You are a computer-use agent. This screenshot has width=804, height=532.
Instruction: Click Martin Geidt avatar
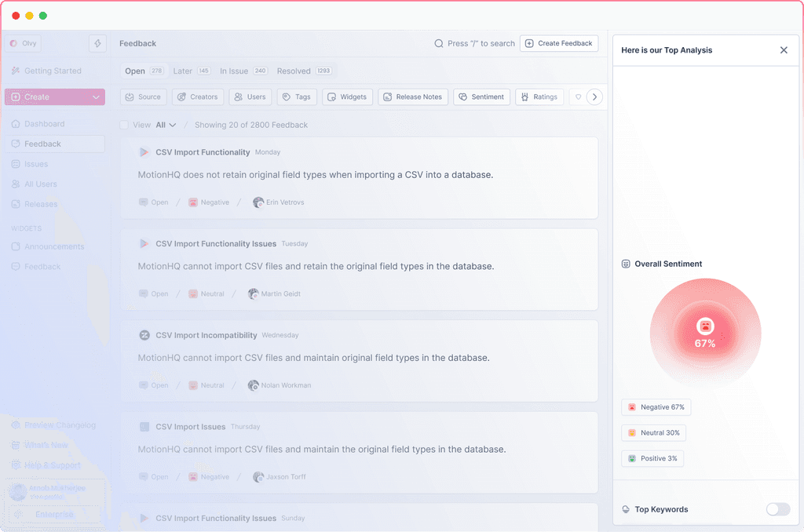tap(254, 293)
